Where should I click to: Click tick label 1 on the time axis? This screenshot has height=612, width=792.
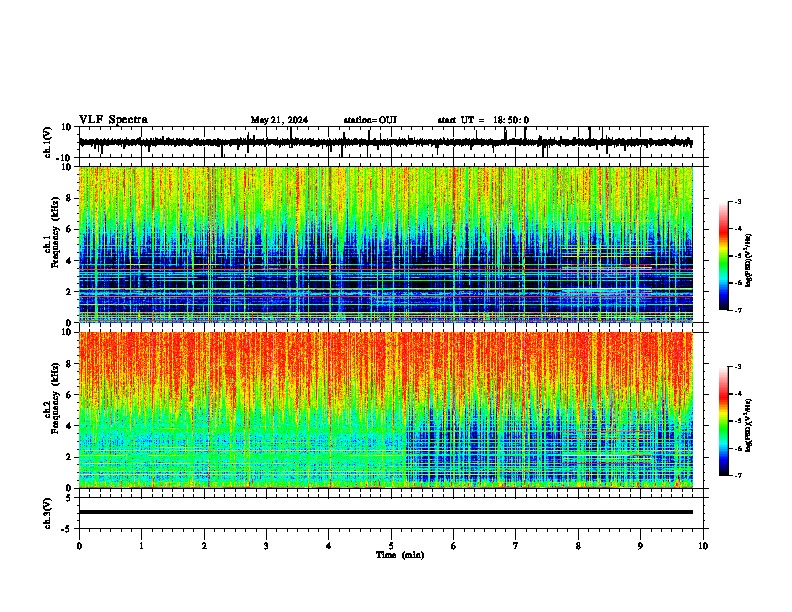click(x=141, y=546)
